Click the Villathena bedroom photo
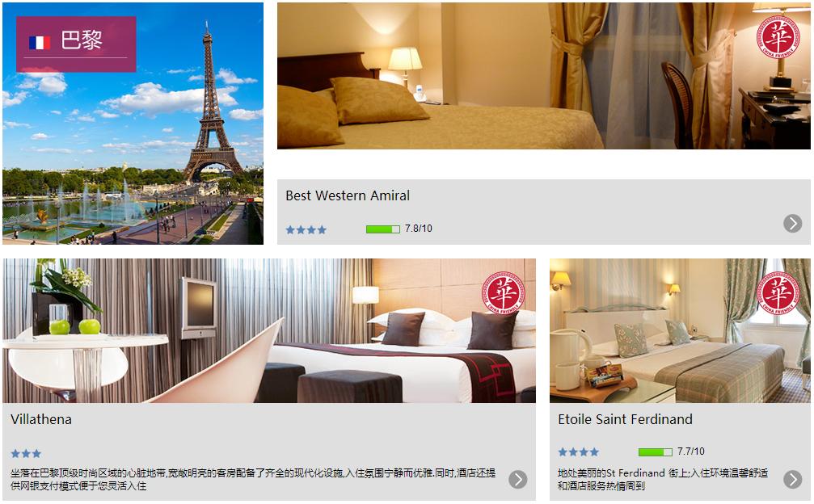814x504 pixels. [x=269, y=331]
